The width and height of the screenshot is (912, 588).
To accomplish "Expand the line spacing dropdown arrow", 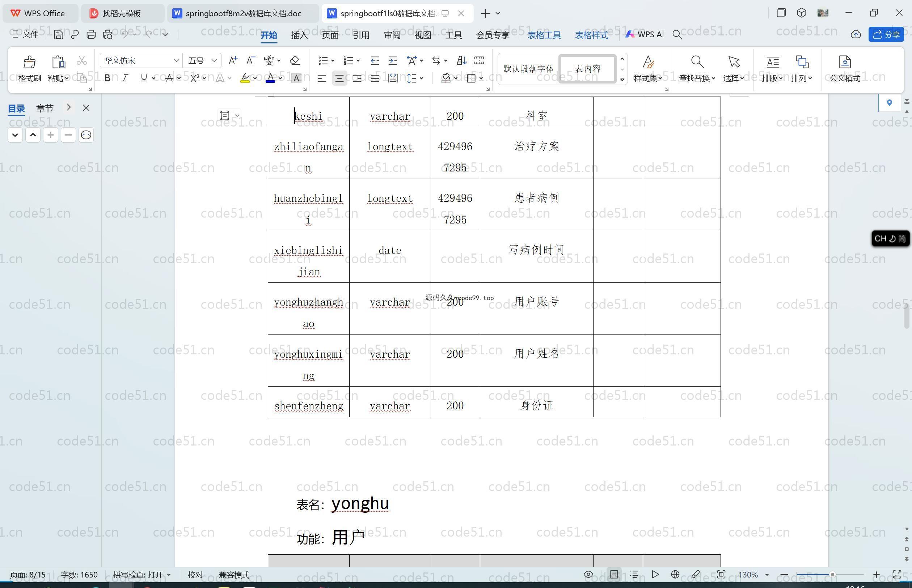I will pos(421,78).
